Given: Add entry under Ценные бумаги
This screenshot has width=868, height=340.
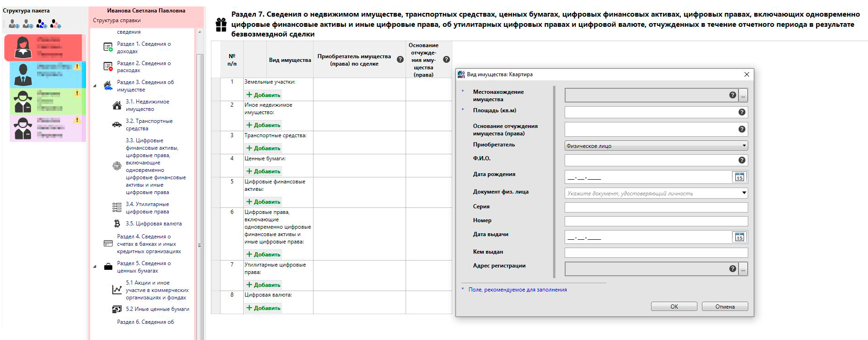Looking at the screenshot, I should click(263, 171).
